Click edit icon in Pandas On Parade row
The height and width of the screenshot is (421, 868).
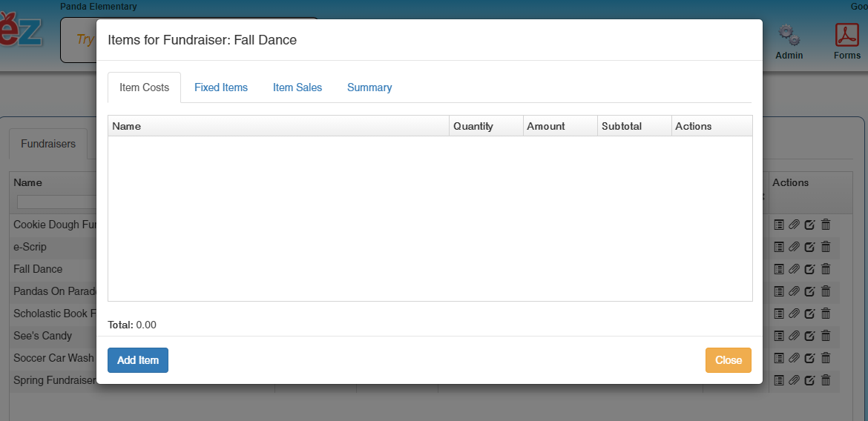coord(809,291)
